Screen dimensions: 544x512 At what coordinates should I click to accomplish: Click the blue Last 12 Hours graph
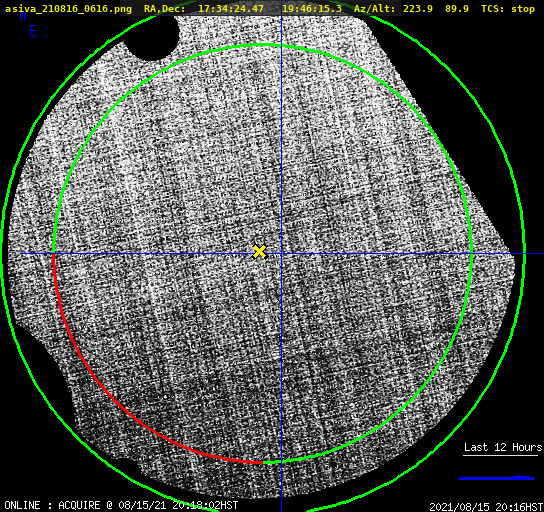496,478
